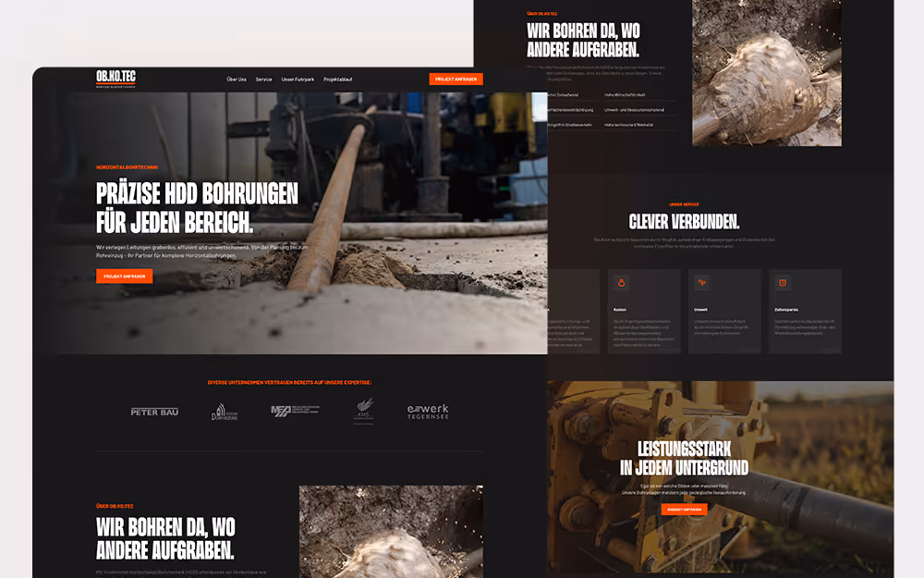
Task: Click the hero PROJEKT ANFRAGEN button below the intro text
Action: (125, 276)
